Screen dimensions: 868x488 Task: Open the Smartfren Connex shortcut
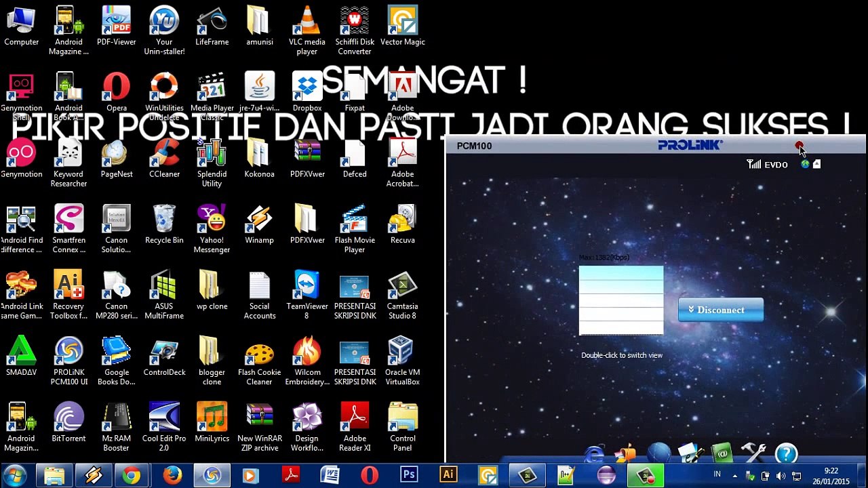[69, 230]
